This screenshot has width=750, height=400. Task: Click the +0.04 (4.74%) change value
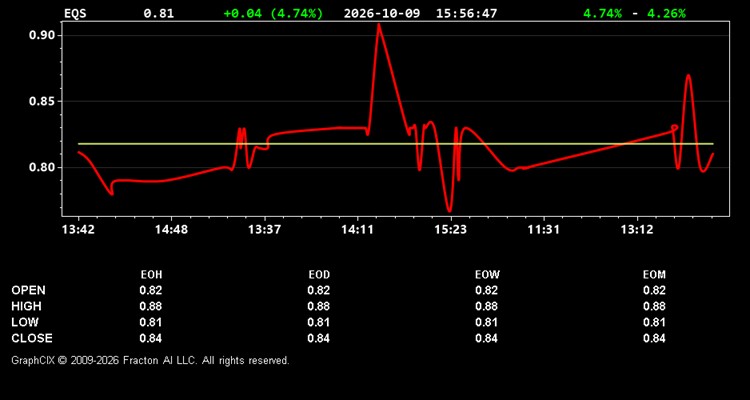pos(273,13)
